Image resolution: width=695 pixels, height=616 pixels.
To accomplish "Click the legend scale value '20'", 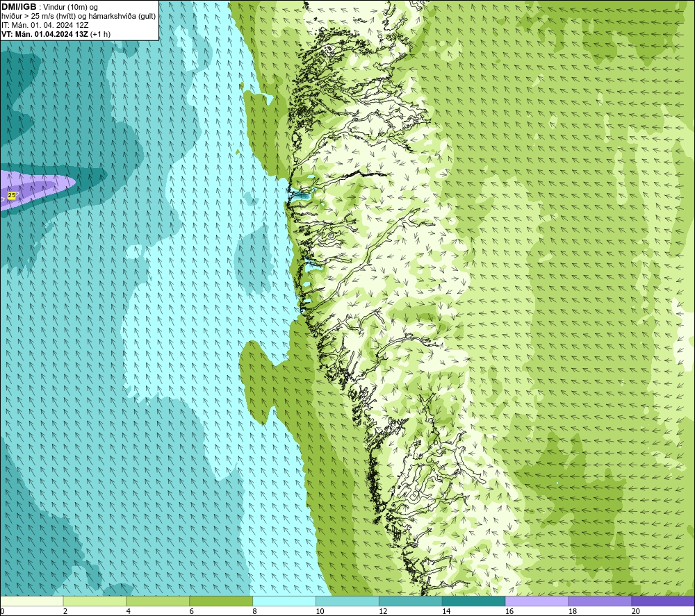I will coord(636,612).
